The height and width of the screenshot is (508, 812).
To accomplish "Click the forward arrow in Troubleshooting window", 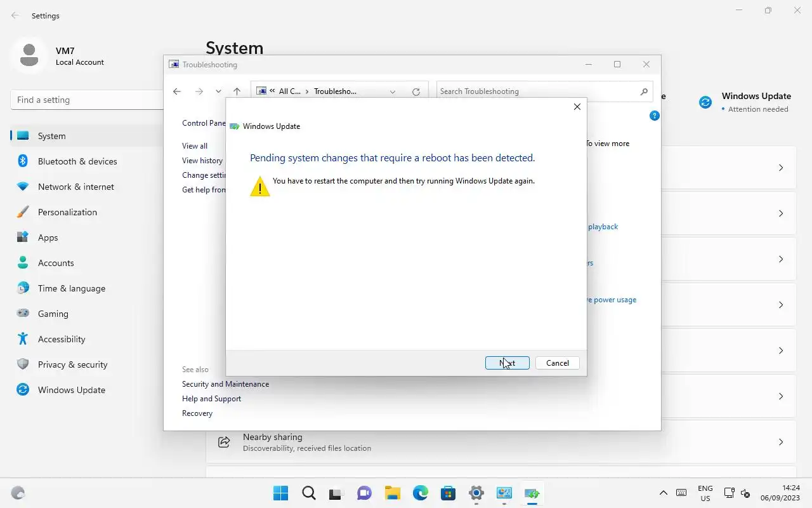I will (199, 91).
